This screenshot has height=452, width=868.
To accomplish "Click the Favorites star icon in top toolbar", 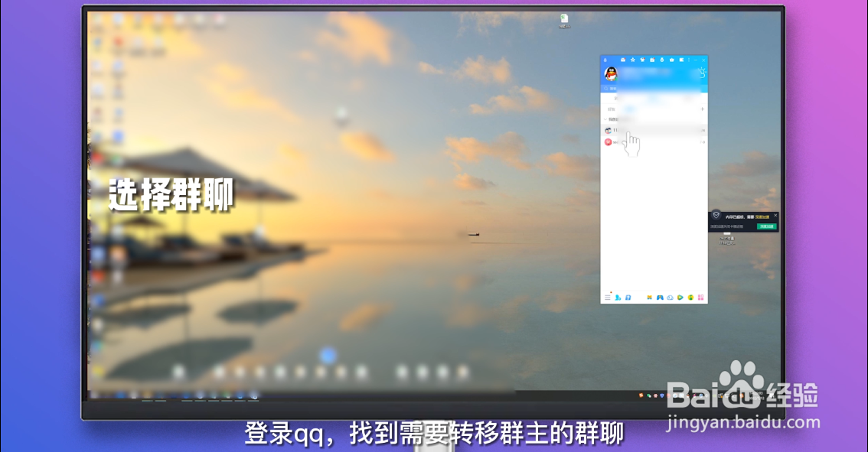I will tap(632, 60).
